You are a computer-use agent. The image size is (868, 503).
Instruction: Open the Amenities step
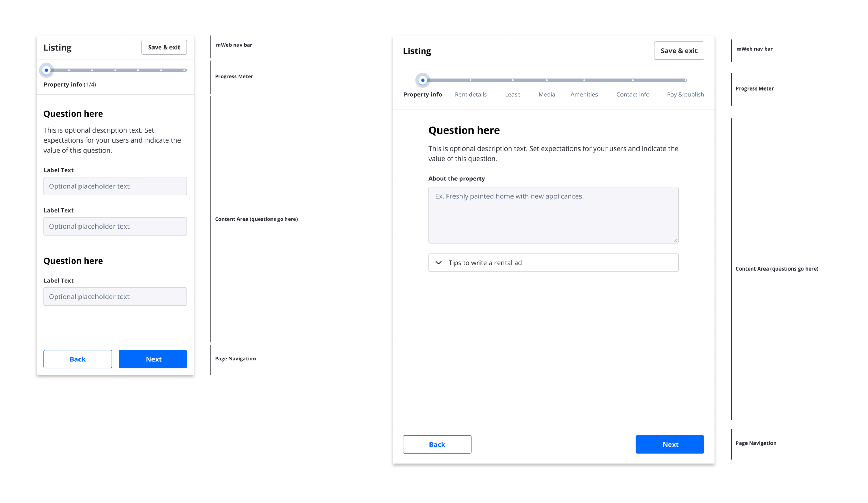[x=584, y=94]
